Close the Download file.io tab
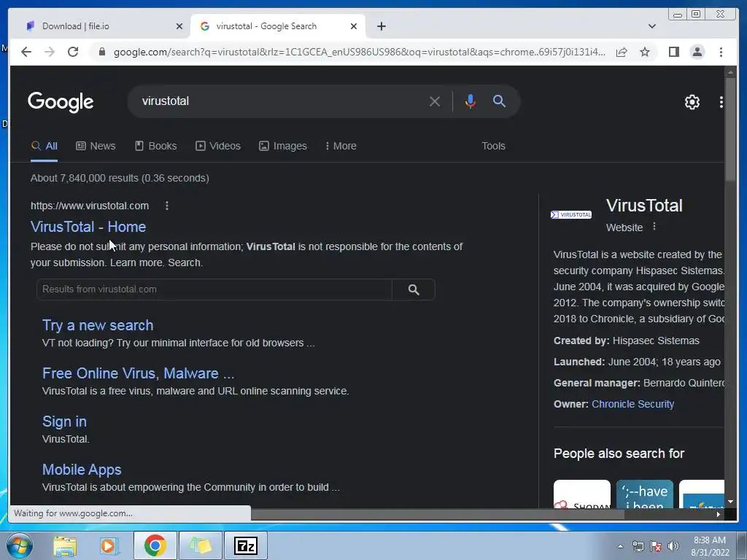 click(x=179, y=26)
